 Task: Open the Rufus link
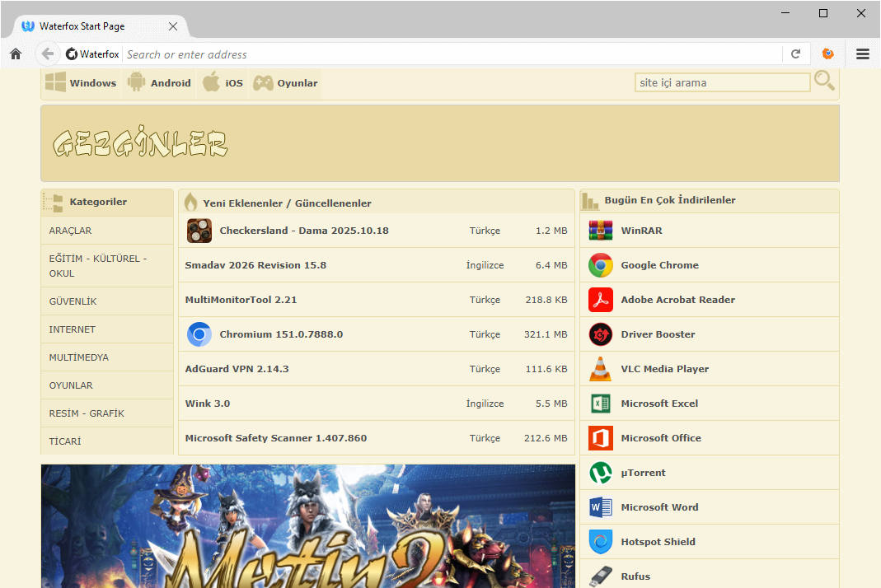pyautogui.click(x=635, y=576)
